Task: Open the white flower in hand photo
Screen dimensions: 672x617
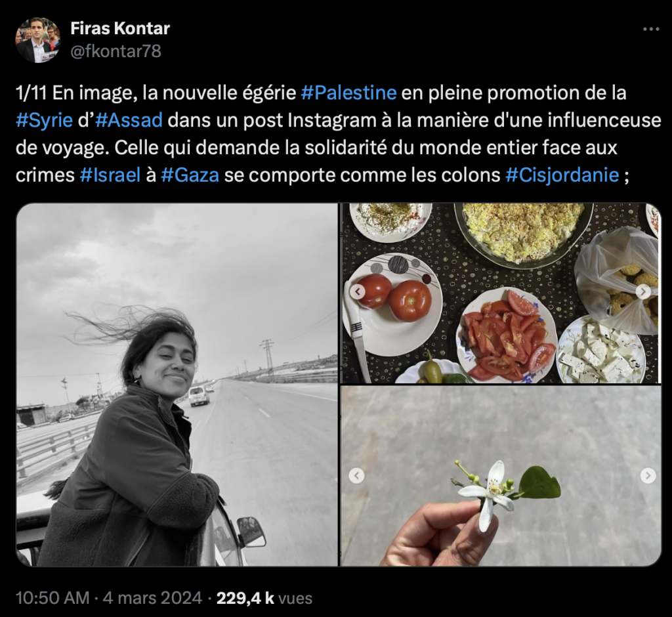Action: (501, 476)
